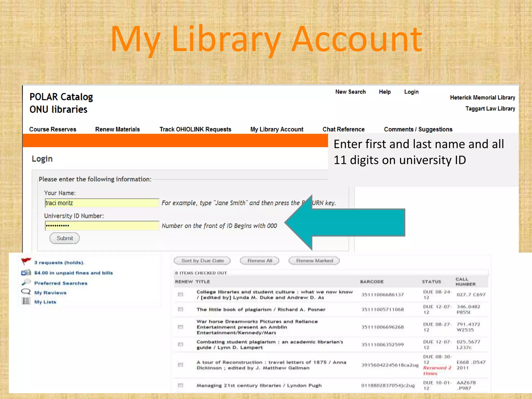Click the BARCODE column header
The height and width of the screenshot is (399, 532).
coord(372,282)
